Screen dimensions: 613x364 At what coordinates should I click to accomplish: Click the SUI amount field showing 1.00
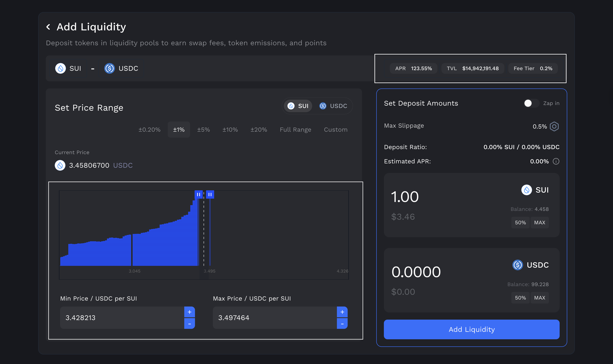[405, 197]
